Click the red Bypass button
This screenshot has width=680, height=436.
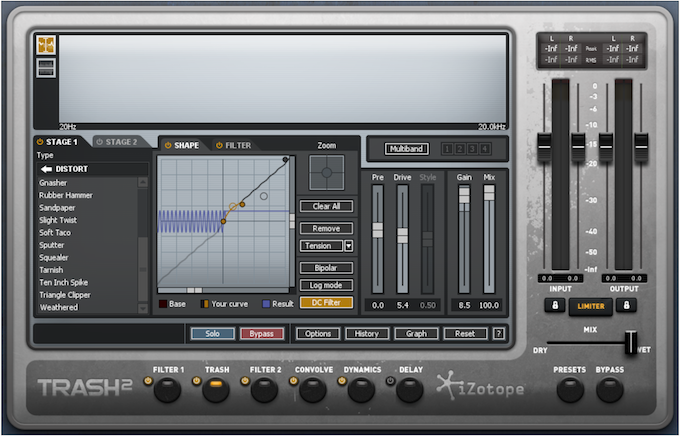click(262, 334)
